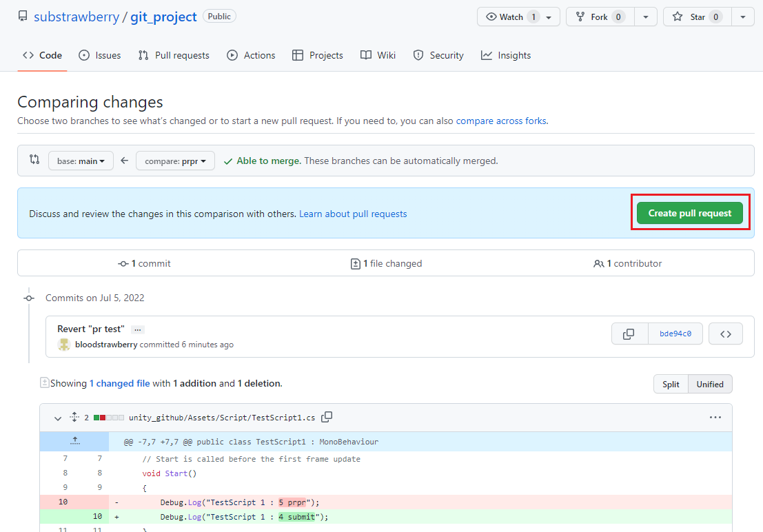Go to the Security tab
Viewport: 763px width, 532px height.
click(438, 56)
